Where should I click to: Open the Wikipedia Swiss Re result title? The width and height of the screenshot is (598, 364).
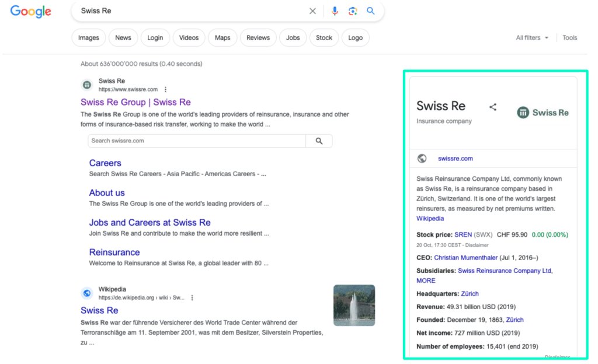coord(99,310)
